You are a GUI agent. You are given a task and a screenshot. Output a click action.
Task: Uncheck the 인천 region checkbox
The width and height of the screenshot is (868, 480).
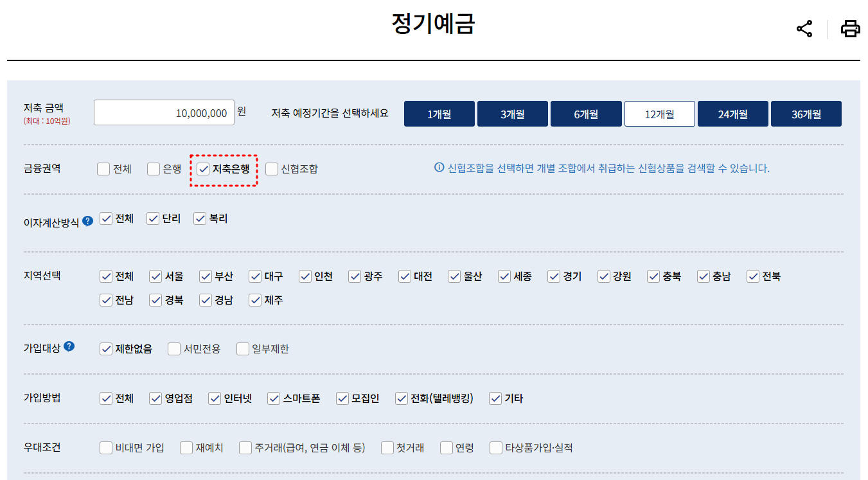point(305,276)
